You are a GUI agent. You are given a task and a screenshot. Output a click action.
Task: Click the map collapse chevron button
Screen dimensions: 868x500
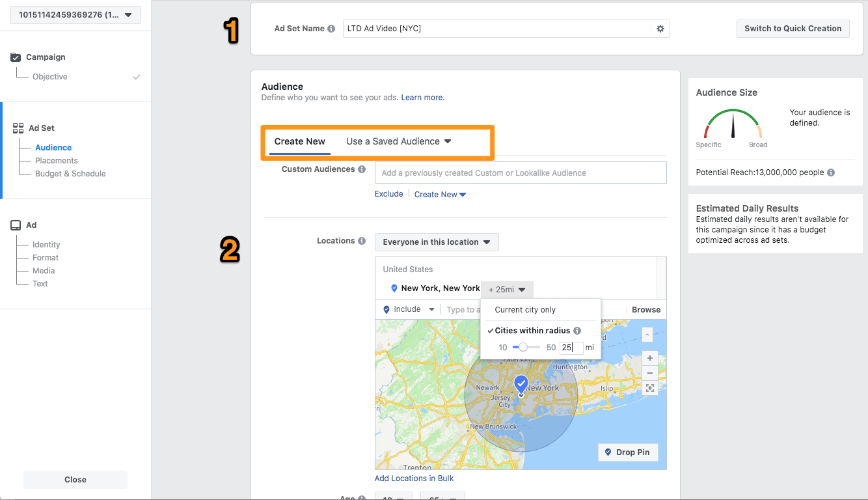[x=647, y=335]
